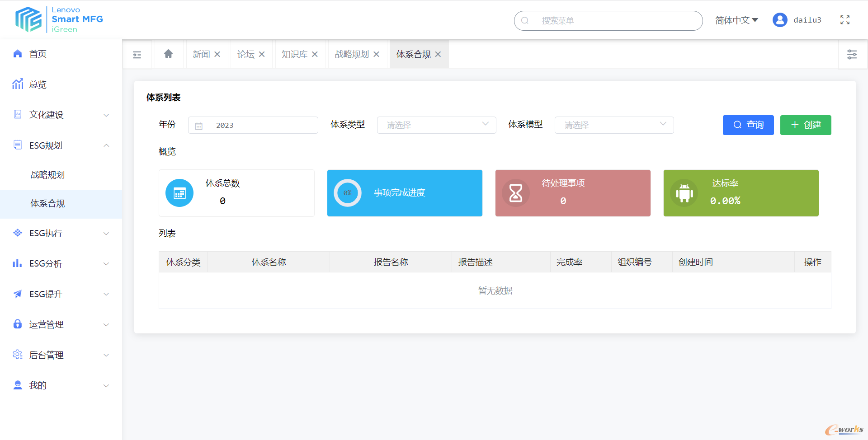Open the 体系模型 dropdown
868x440 pixels.
[x=614, y=125]
